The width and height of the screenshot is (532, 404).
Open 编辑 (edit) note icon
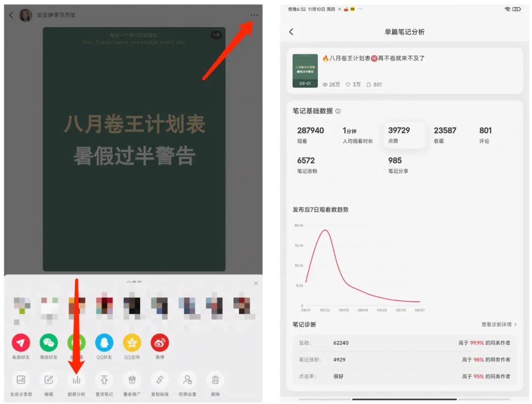pyautogui.click(x=49, y=380)
